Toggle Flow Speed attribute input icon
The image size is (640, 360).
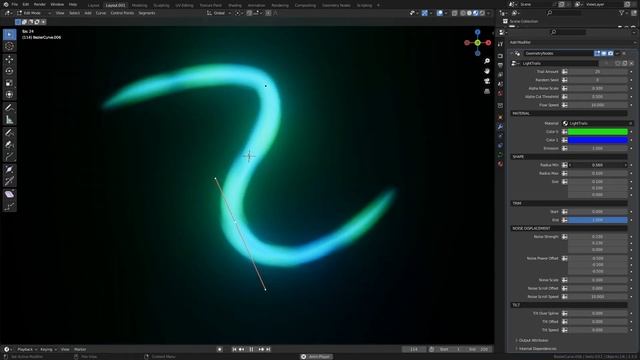click(564, 105)
